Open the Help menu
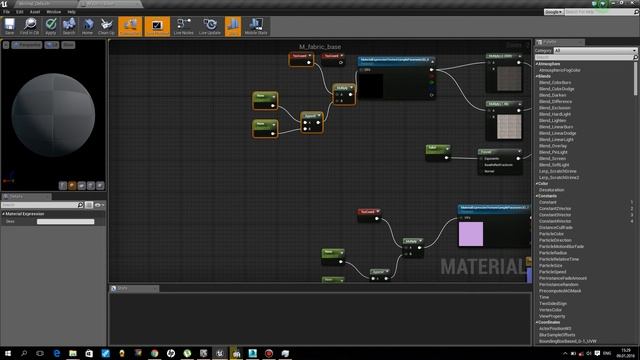This screenshot has width=640, height=360. pos(71,12)
